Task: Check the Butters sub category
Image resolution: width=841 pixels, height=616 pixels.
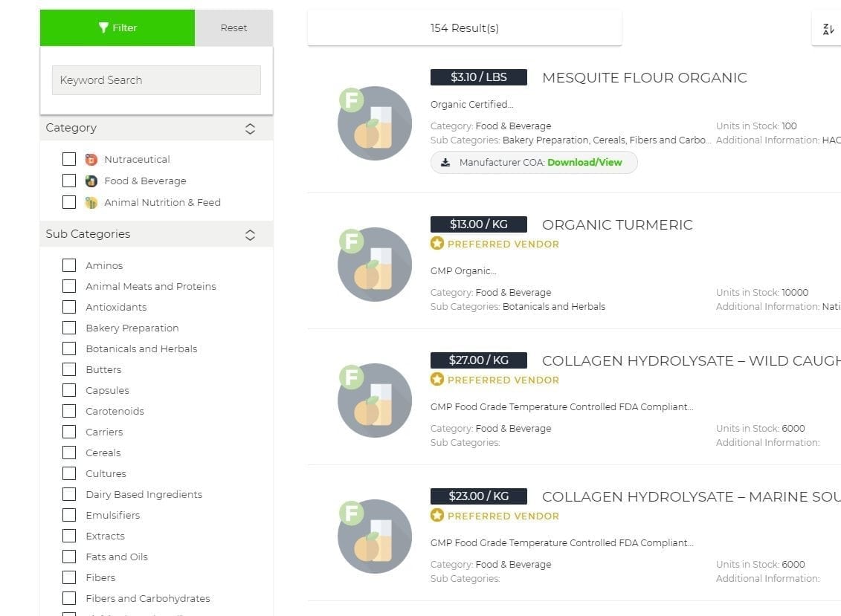Action: coord(69,369)
